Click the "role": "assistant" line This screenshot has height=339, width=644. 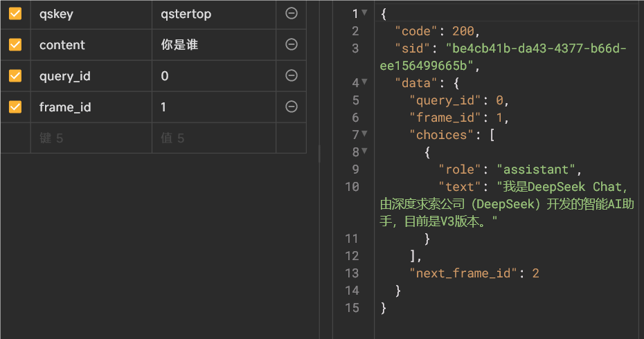tap(510, 169)
